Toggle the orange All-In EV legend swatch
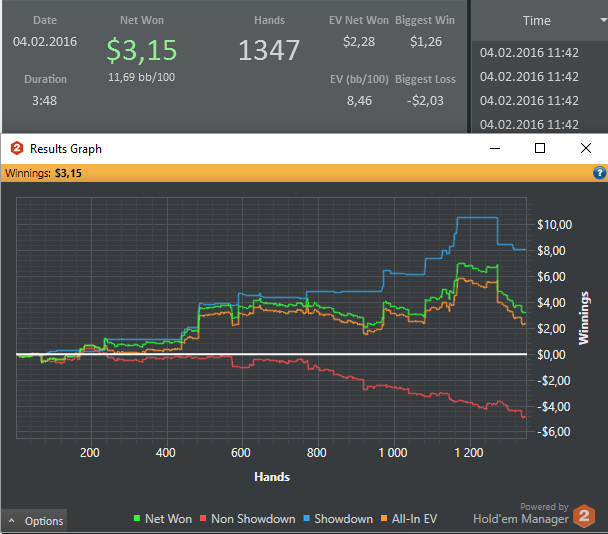Image resolution: width=608 pixels, height=534 pixels. (x=384, y=518)
